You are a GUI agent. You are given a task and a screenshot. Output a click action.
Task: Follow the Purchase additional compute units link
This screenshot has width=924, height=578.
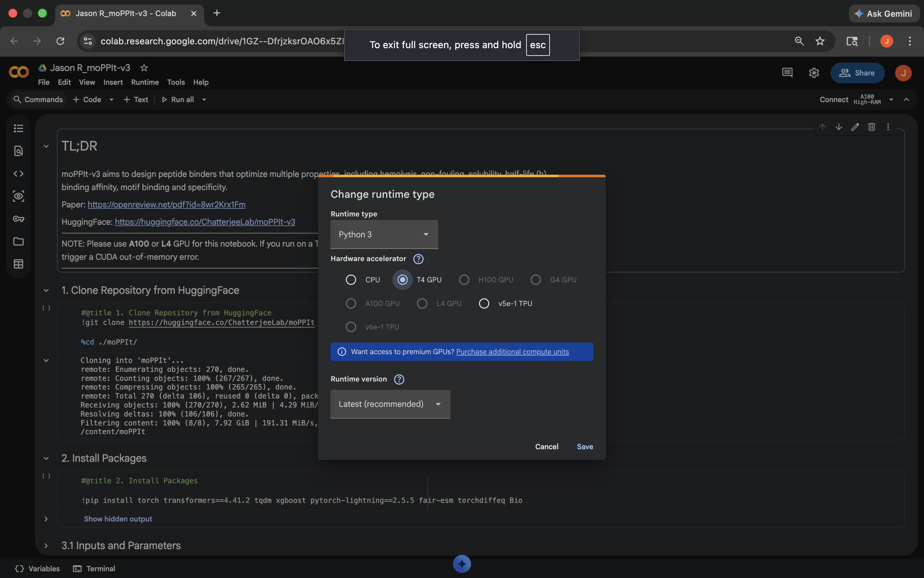pyautogui.click(x=512, y=352)
